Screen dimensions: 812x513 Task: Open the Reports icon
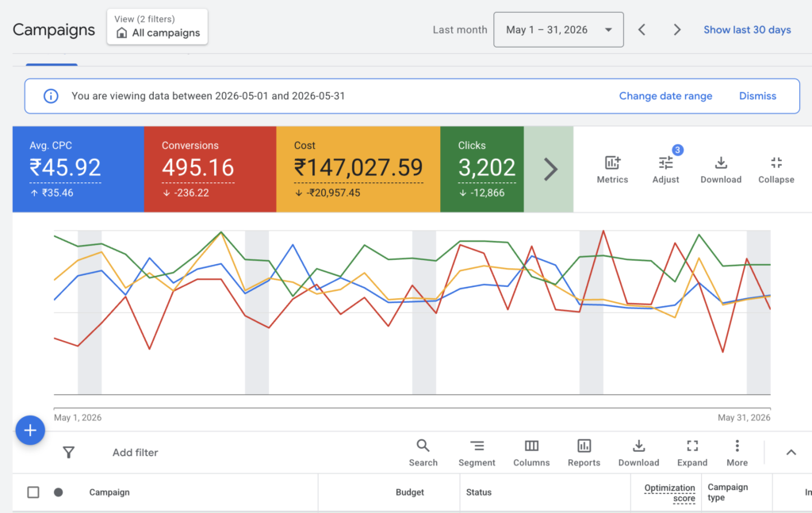coord(584,453)
